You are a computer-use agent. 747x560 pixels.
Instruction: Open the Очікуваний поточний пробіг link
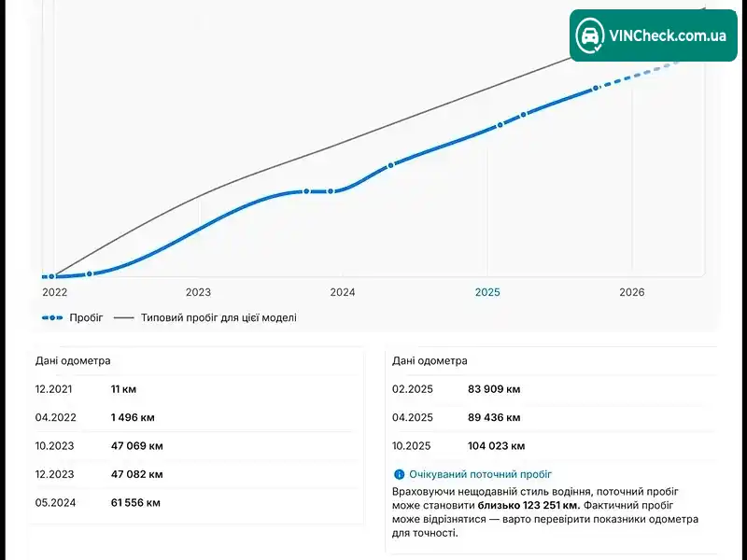480,474
